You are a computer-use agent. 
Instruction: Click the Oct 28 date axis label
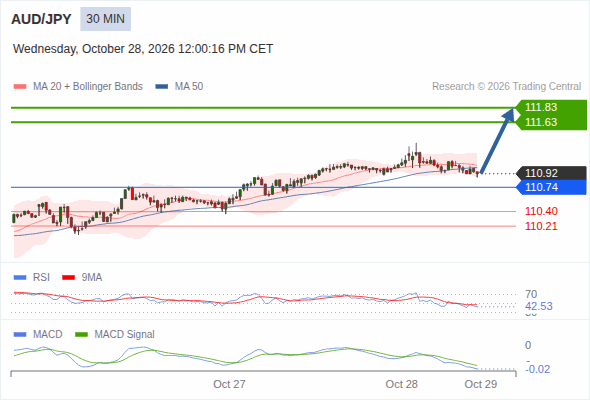(401, 384)
